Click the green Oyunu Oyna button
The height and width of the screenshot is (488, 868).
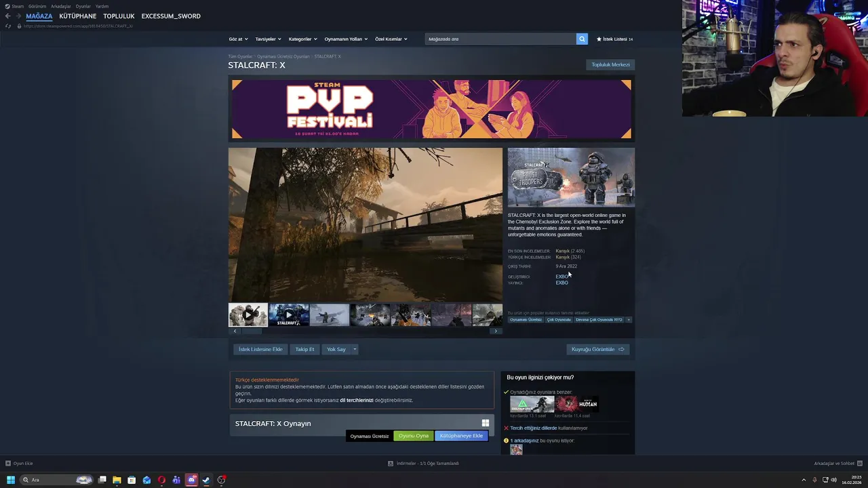(x=414, y=436)
